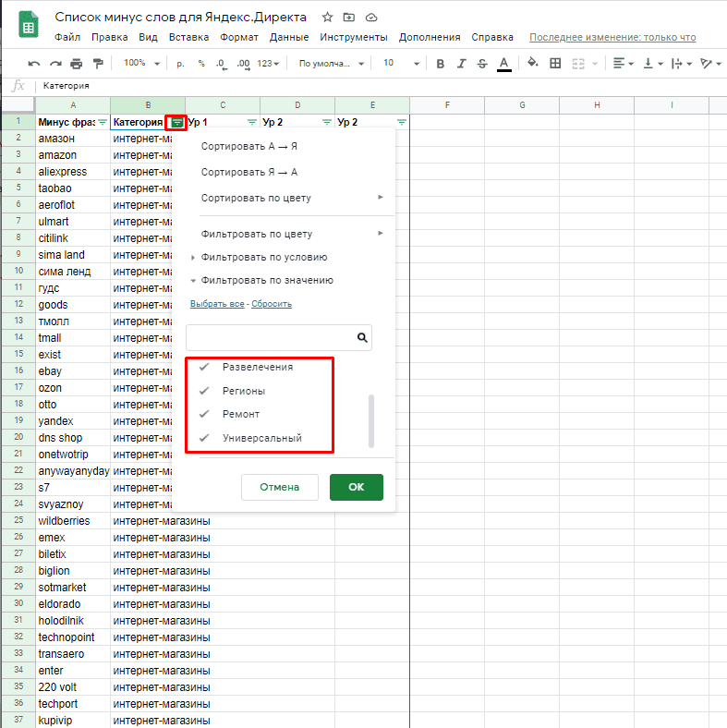Open the font family dropdown
The height and width of the screenshot is (728, 727).
click(331, 63)
